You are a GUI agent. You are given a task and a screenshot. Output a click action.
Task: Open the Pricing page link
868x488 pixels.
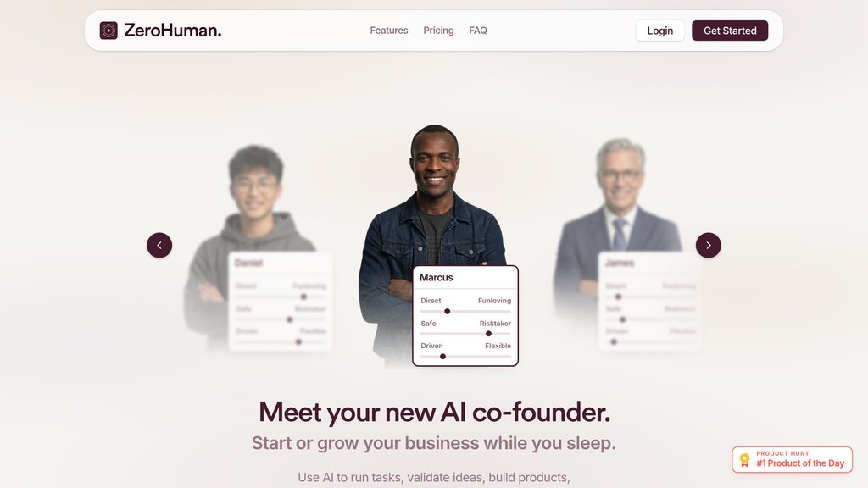click(x=438, y=30)
